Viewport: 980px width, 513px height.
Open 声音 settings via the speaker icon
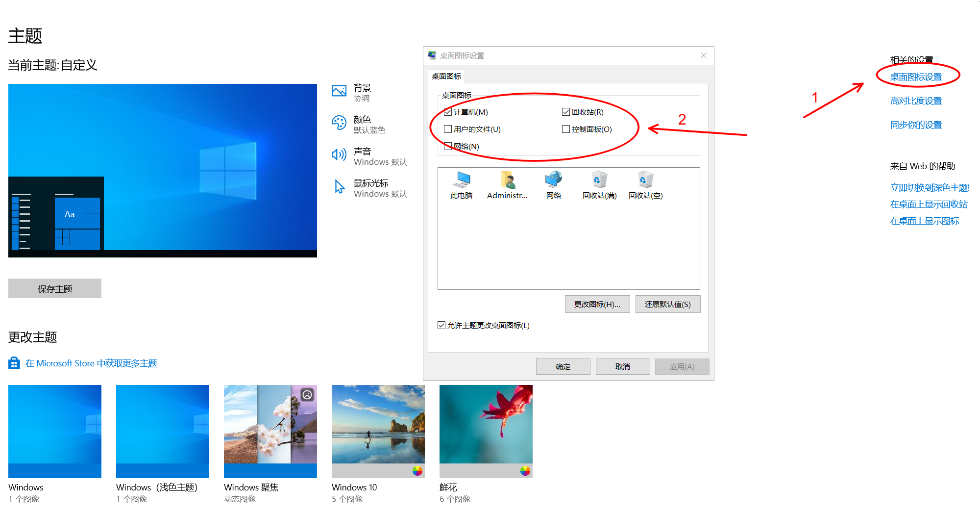[339, 154]
